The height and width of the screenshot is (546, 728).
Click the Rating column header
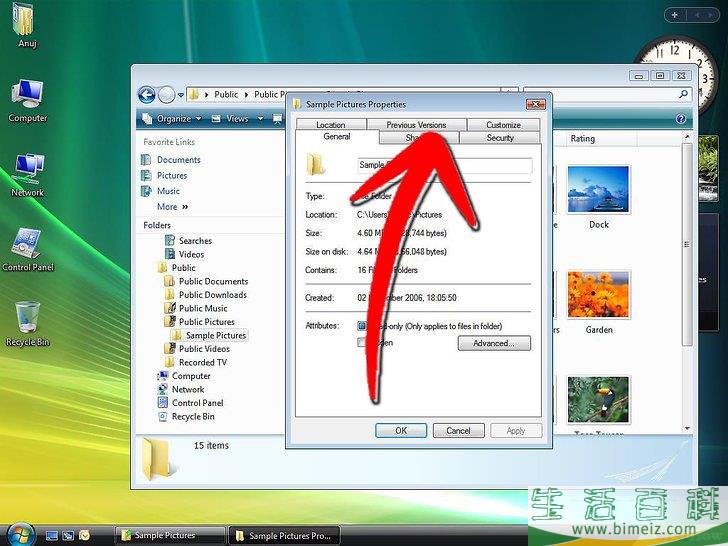click(582, 138)
